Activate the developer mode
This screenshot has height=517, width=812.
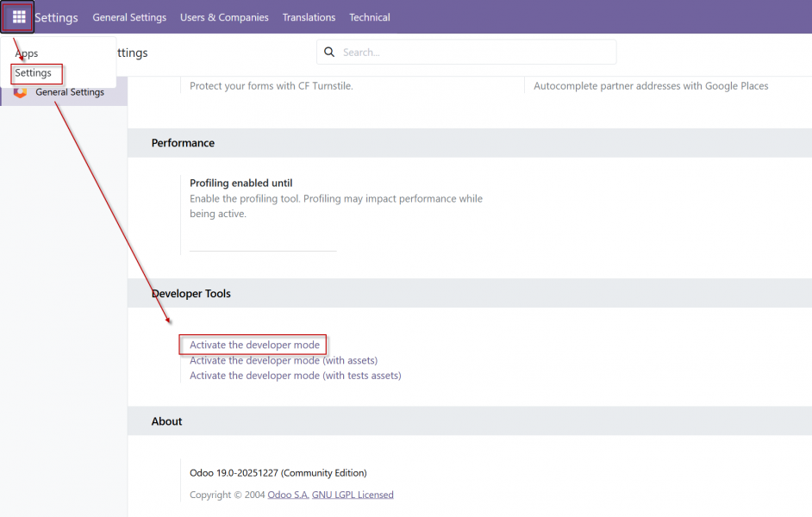(x=254, y=346)
